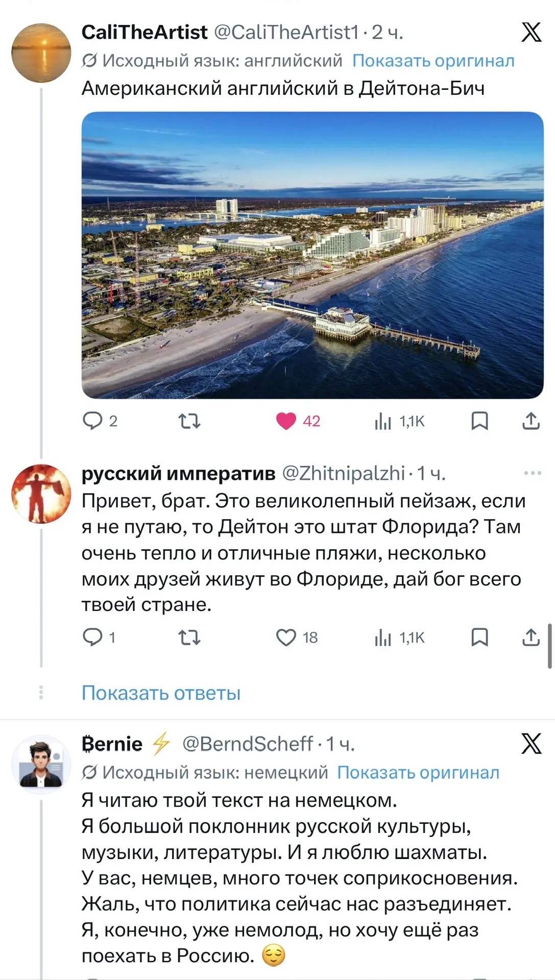Viewport: 555px width, 980px height.
Task: Open the X logo icon beside CaliTheArtist's post
Action: pyautogui.click(x=531, y=32)
